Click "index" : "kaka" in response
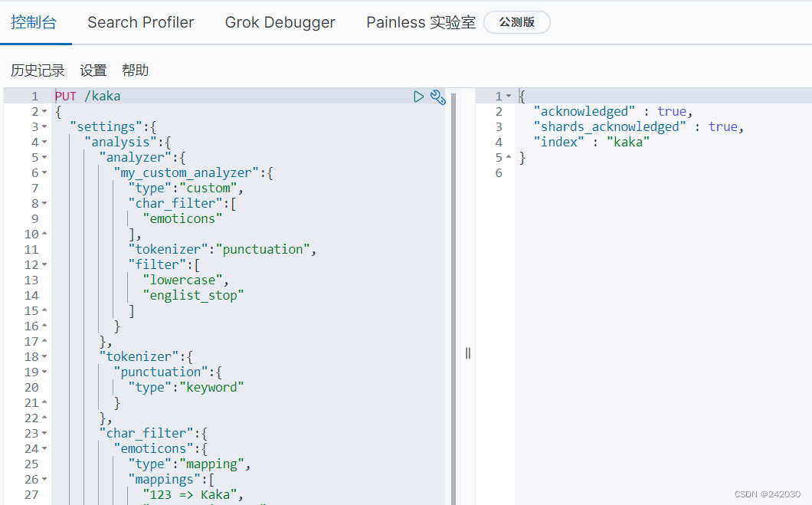Screen dimensions: 812x505 [x=592, y=142]
